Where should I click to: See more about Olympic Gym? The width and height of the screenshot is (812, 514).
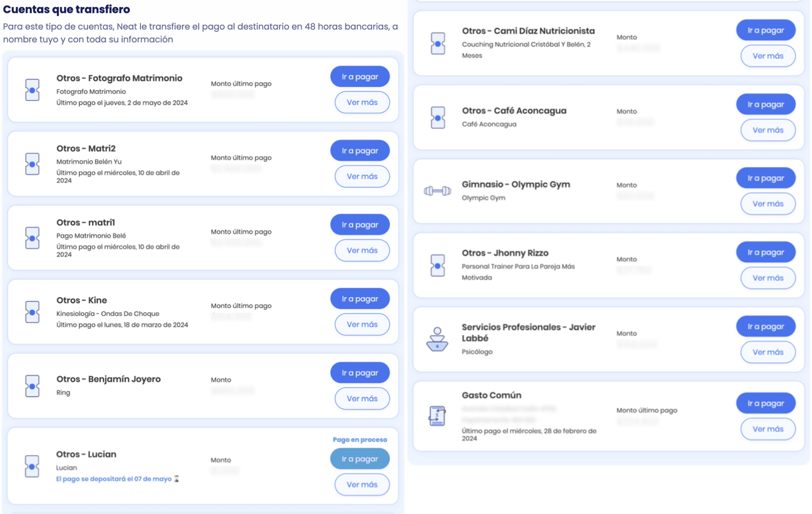pos(768,204)
